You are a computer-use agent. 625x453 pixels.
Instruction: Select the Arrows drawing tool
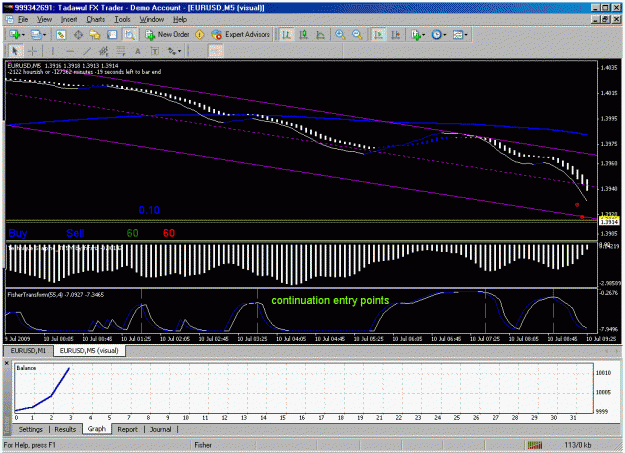point(172,51)
